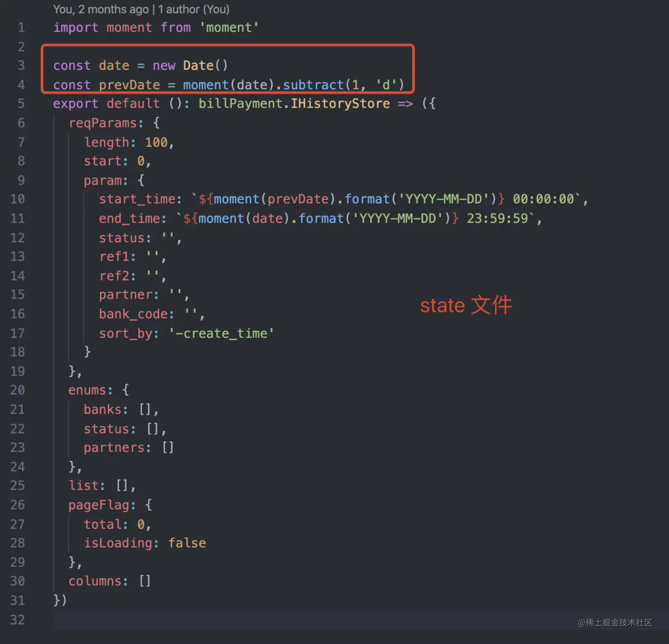The height and width of the screenshot is (644, 669).
Task: Click '00:00:00' in the start_time template
Action: pyautogui.click(x=543, y=199)
